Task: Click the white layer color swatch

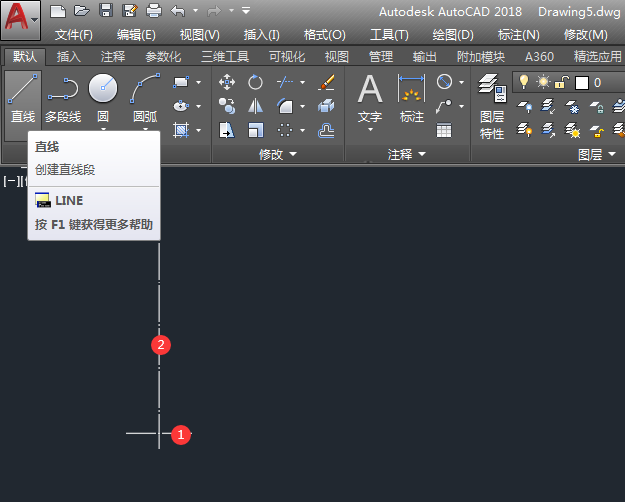Action: coord(581,82)
